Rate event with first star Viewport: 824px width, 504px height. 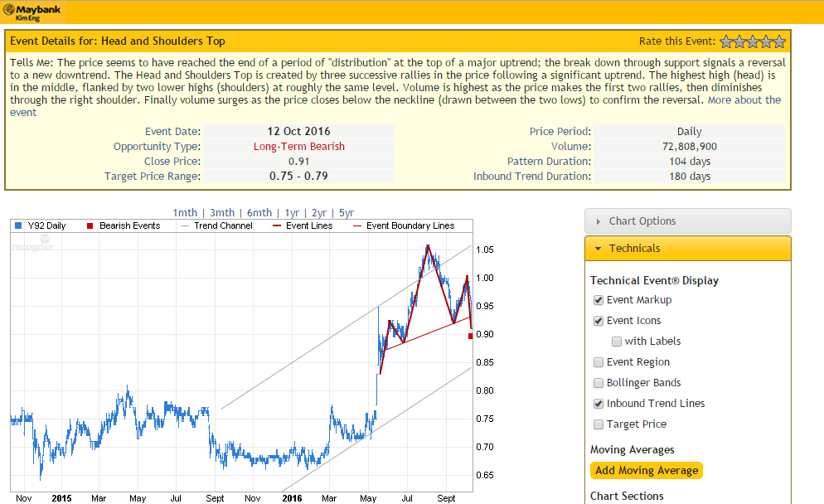727,41
